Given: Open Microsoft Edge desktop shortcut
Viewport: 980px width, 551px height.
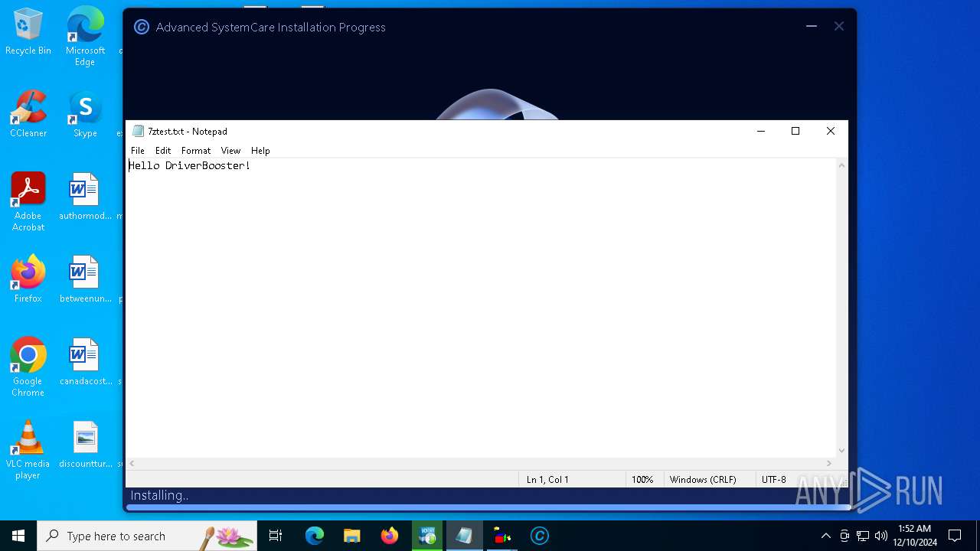Looking at the screenshot, I should (85, 36).
